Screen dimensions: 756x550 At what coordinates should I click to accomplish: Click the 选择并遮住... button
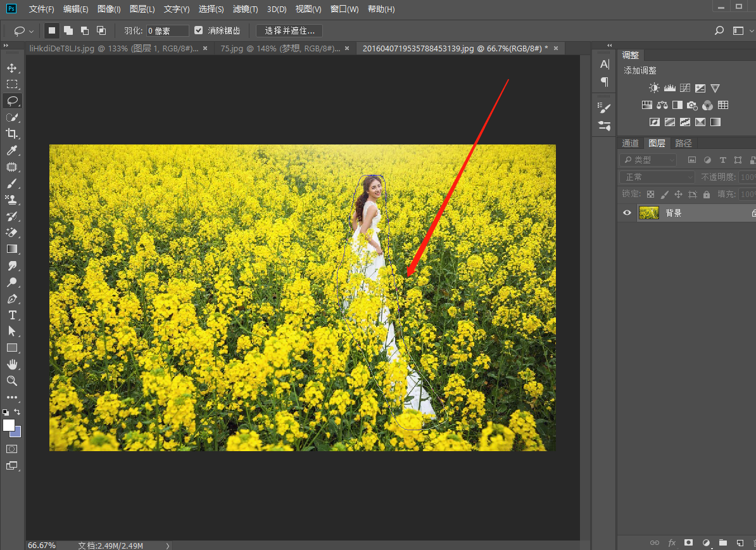tap(289, 30)
